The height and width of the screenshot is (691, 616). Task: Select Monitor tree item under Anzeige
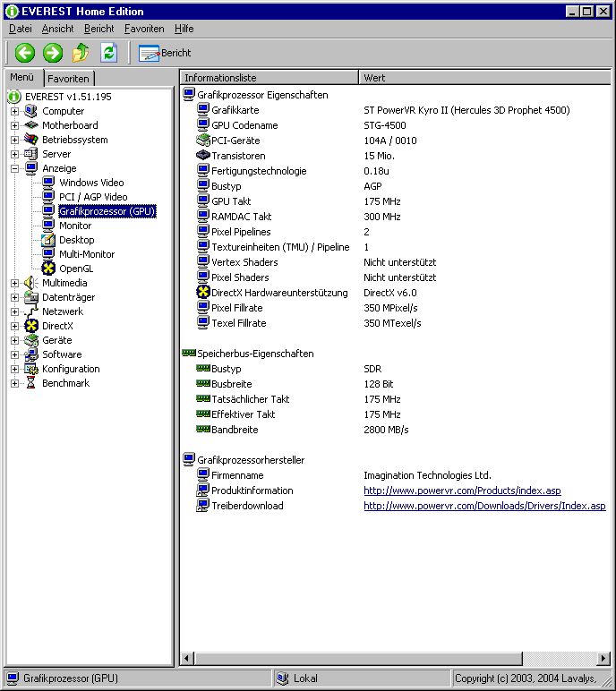point(75,226)
